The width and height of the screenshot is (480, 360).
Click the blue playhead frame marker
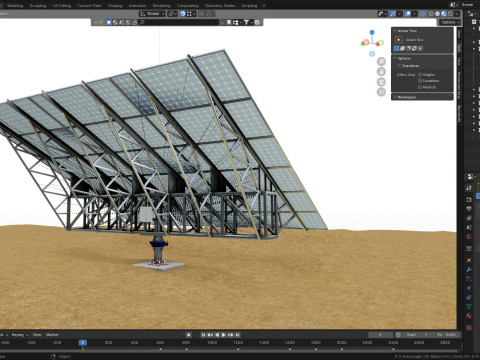pyautogui.click(x=83, y=343)
